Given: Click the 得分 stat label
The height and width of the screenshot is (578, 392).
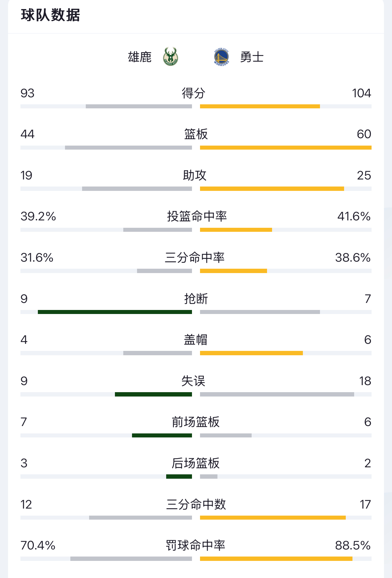Looking at the screenshot, I should pos(193,93).
